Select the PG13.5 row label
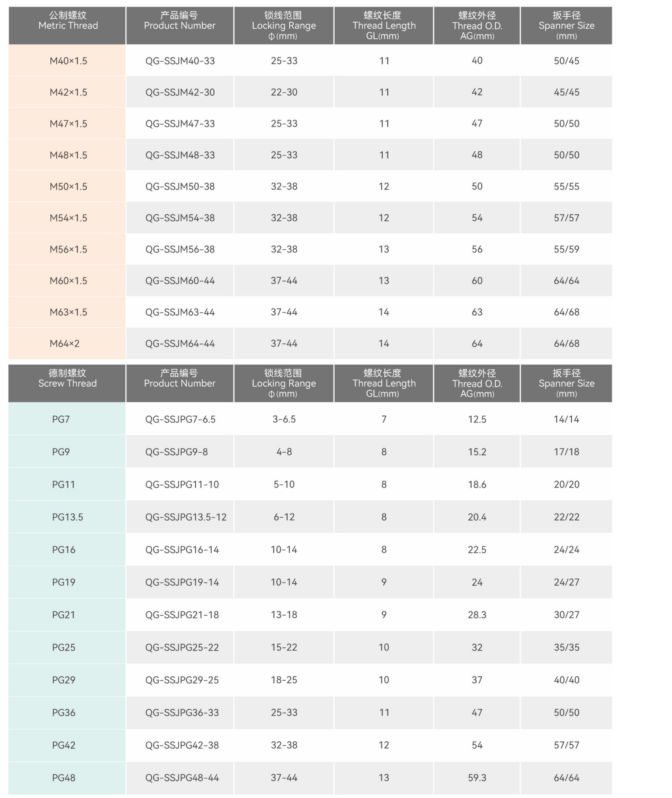 67,517
